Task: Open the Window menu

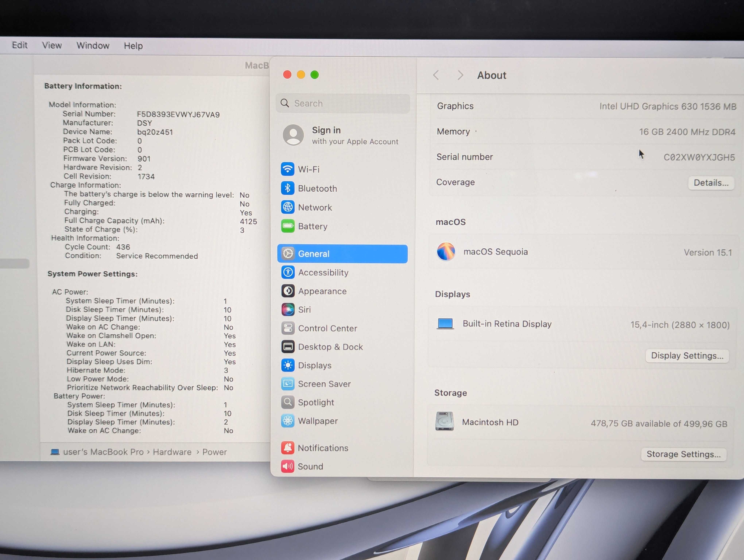Action: (x=93, y=46)
